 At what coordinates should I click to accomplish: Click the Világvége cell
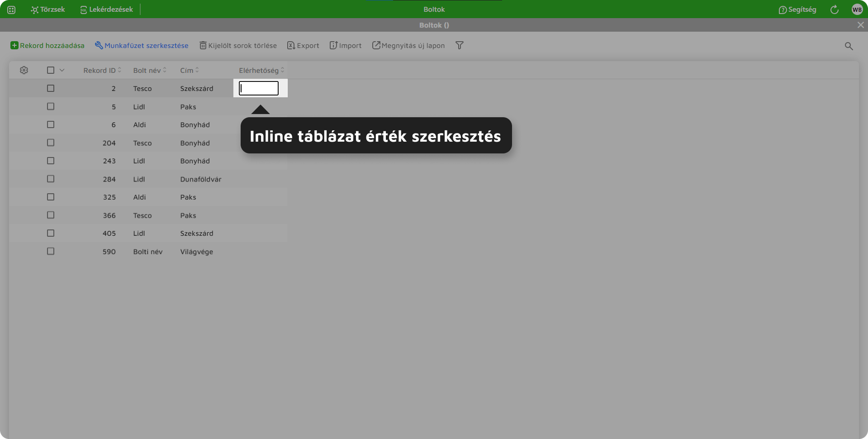197,252
